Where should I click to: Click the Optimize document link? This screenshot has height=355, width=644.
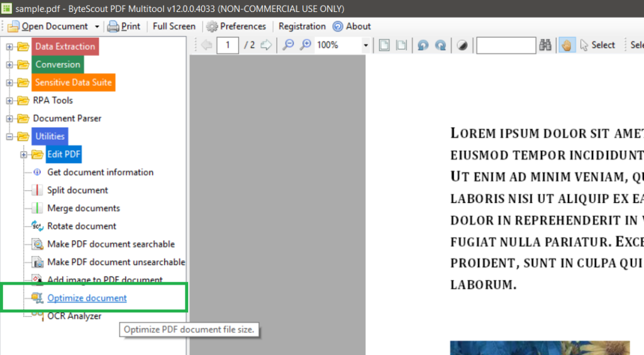click(87, 298)
